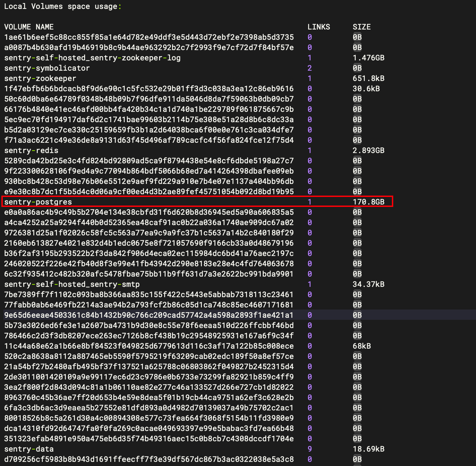Image resolution: width=476 pixels, height=466 pixels.
Task: Select volume hash starting with dca14310fd92
Action: 149,428
